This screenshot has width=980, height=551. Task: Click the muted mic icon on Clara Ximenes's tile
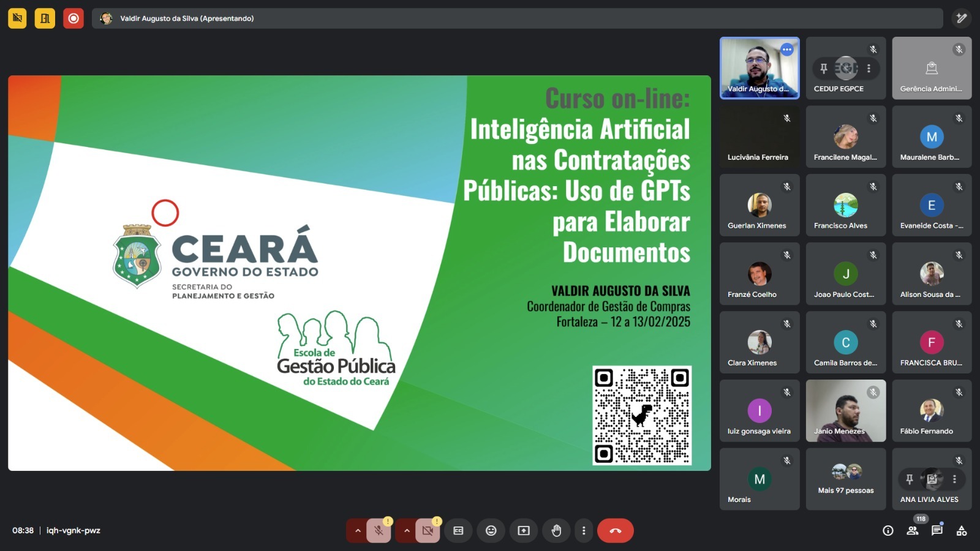[787, 324]
